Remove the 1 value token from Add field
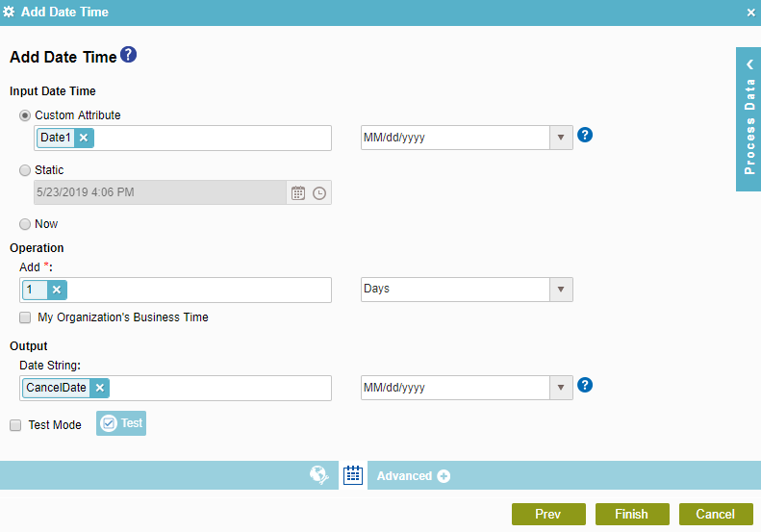The image size is (761, 532). point(56,290)
